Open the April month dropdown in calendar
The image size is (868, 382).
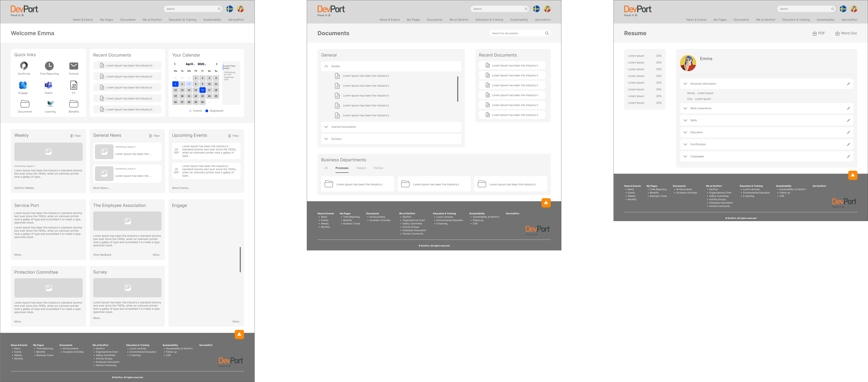(190, 64)
